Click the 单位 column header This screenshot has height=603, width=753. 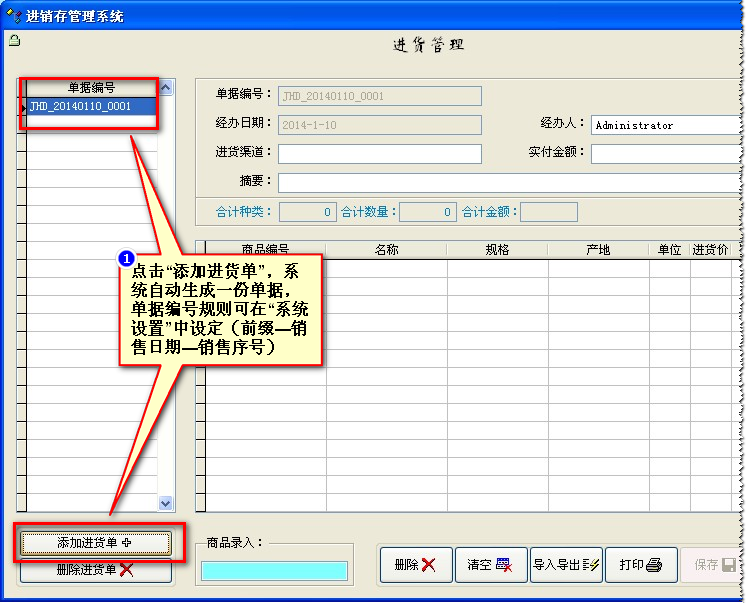tap(669, 250)
